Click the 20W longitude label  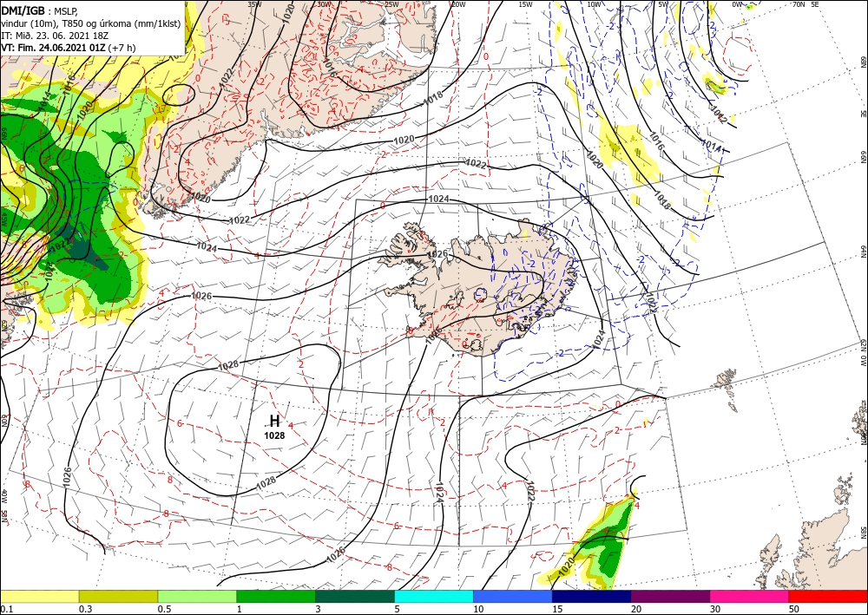pyautogui.click(x=458, y=4)
